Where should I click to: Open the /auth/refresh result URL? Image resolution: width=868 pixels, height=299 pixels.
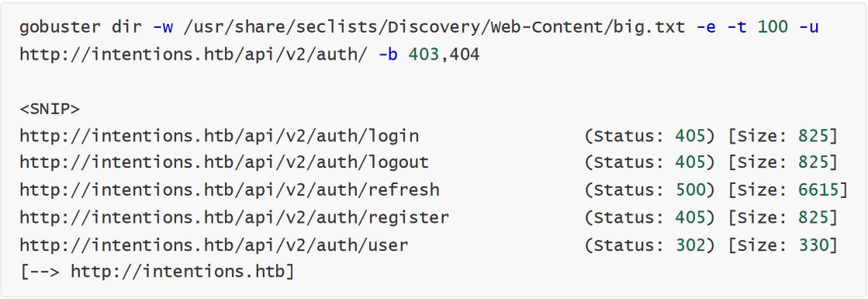pos(229,189)
